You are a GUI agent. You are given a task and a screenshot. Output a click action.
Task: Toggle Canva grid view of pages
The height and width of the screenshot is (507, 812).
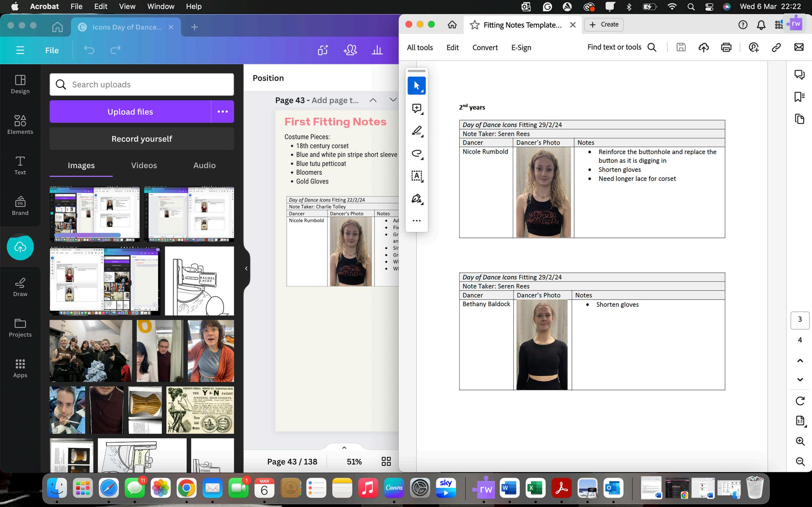386,462
